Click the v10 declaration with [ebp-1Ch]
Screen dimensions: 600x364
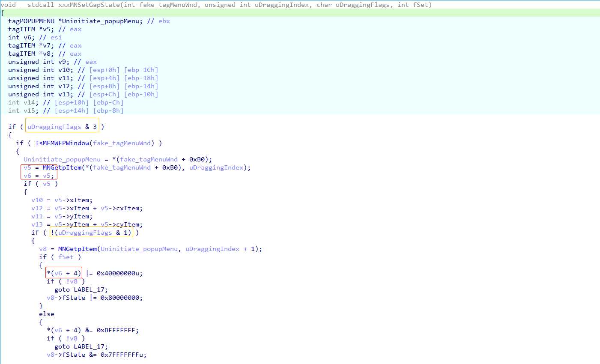point(83,70)
